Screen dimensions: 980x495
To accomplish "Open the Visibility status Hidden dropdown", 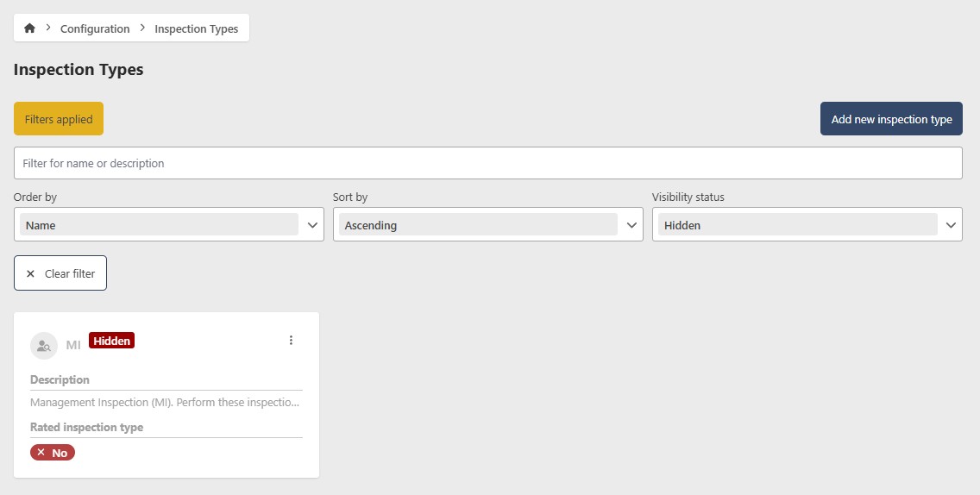I will (807, 224).
